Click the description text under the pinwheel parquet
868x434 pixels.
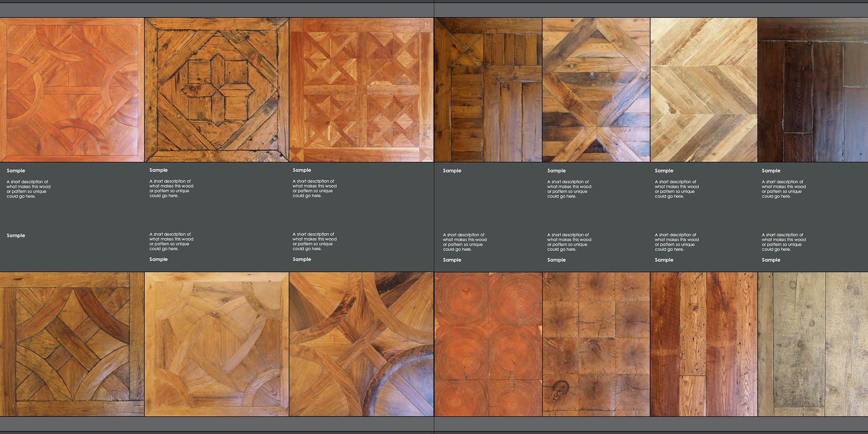click(315, 189)
